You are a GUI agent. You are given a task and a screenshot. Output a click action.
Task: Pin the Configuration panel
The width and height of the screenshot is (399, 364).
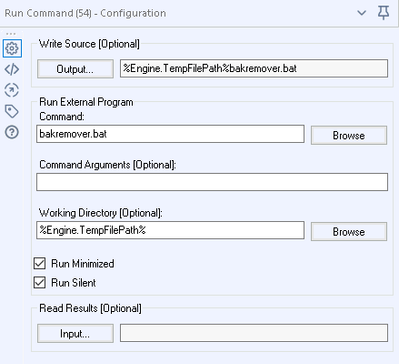pyautogui.click(x=383, y=13)
